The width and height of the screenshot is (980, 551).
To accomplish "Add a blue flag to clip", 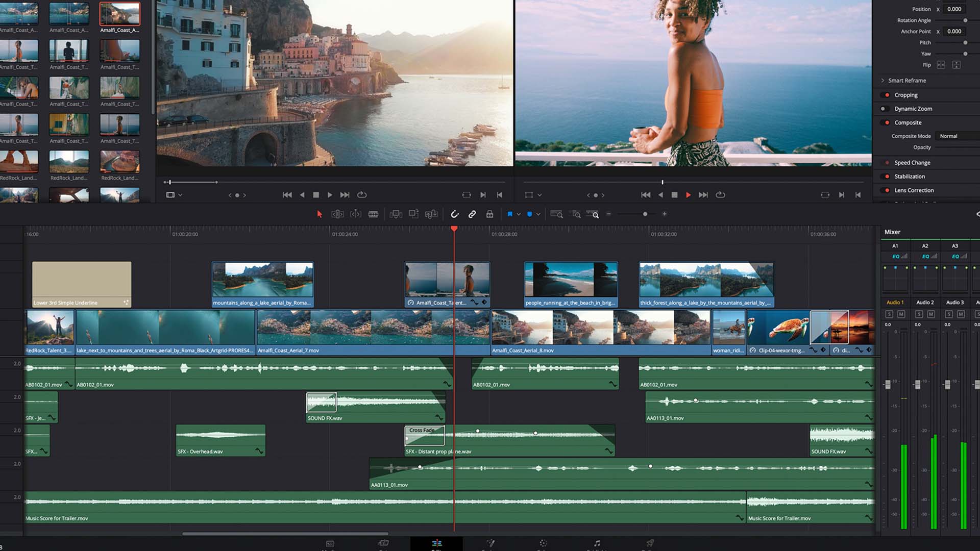I will pos(509,214).
